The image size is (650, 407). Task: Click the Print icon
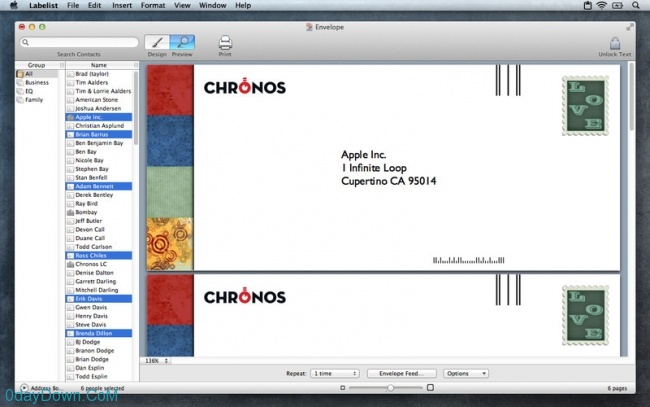point(225,43)
